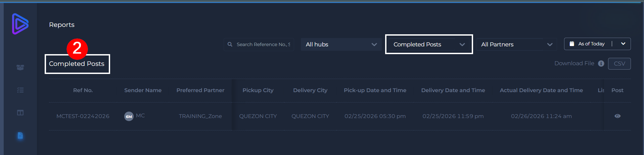
Task: Click the search magnifier icon
Action: coord(230,44)
